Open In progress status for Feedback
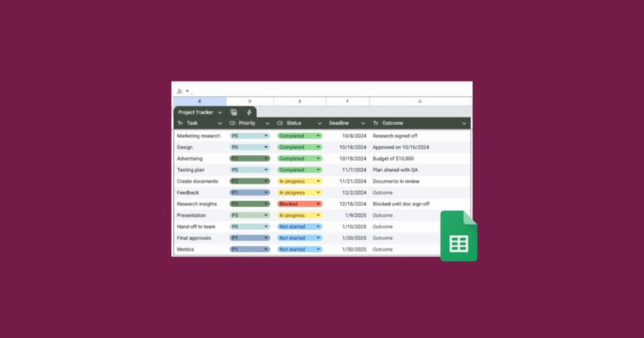 (x=299, y=192)
